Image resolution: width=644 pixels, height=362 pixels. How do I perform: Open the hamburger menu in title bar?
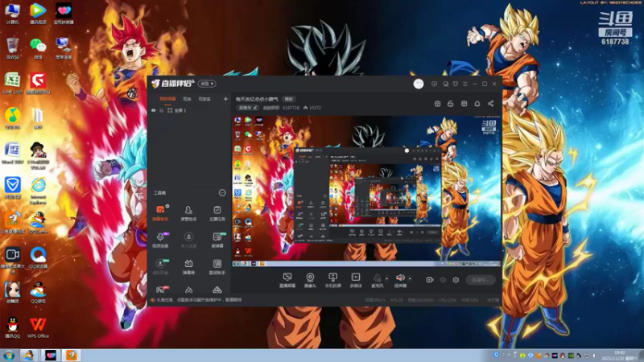[x=465, y=84]
